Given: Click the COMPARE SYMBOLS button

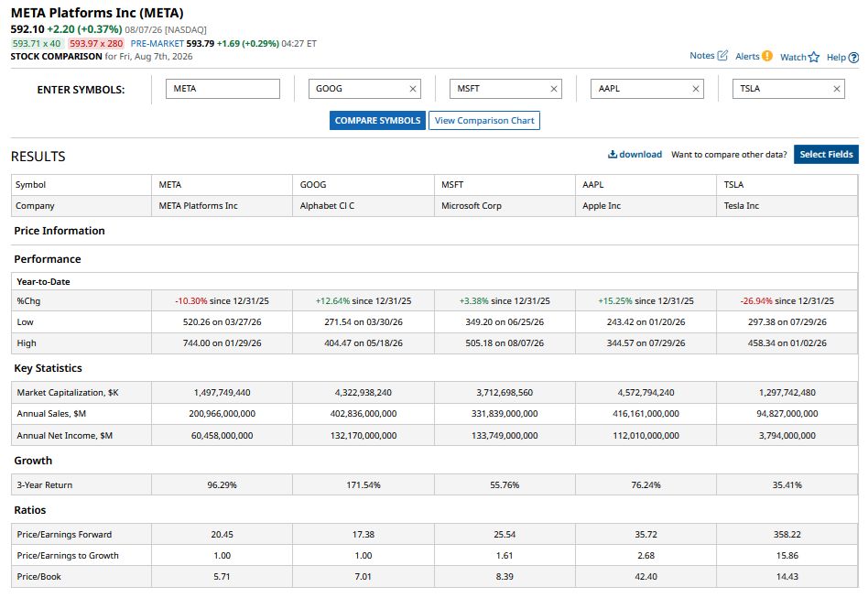Looking at the screenshot, I should (x=377, y=120).
